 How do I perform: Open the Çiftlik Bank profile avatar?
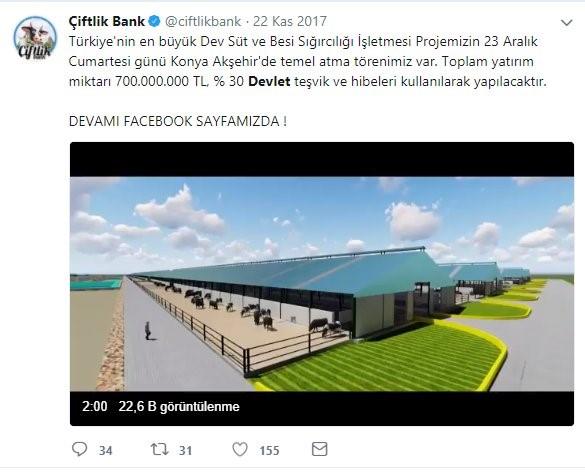click(35, 38)
